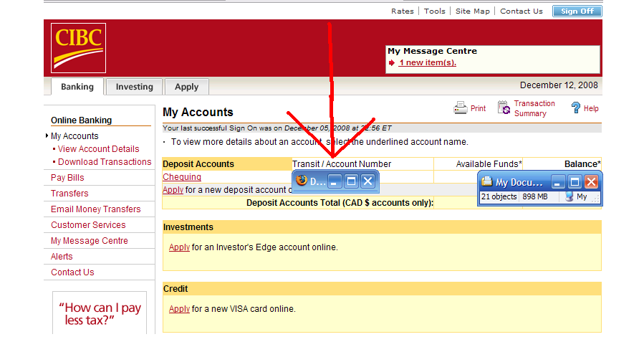Open the Investing tab
The image size is (644, 347).
[134, 87]
